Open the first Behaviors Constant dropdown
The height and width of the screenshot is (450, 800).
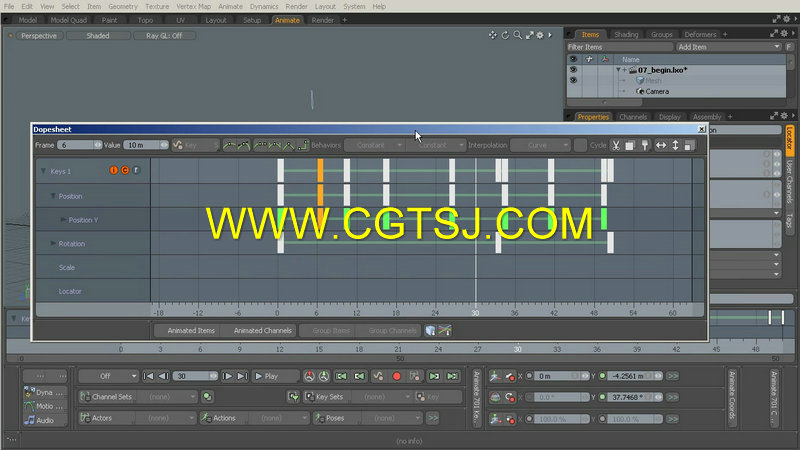pos(374,145)
